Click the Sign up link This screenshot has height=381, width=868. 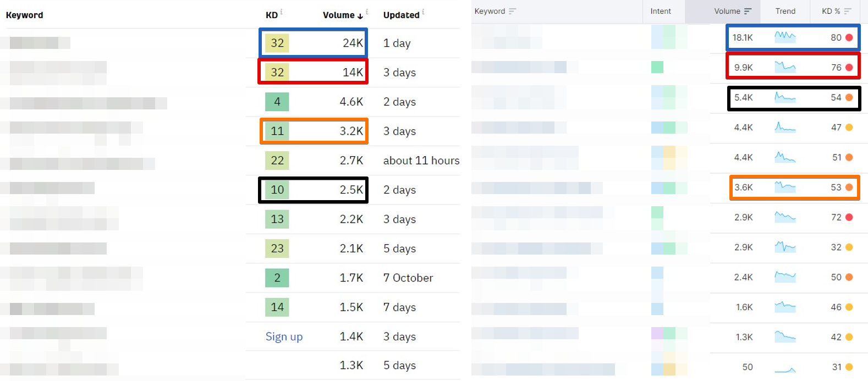[284, 336]
